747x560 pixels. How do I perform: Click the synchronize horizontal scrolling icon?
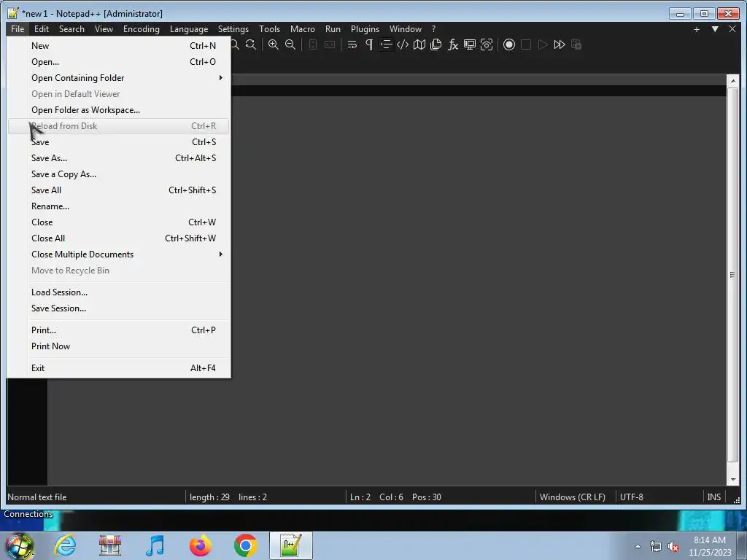coord(330,44)
